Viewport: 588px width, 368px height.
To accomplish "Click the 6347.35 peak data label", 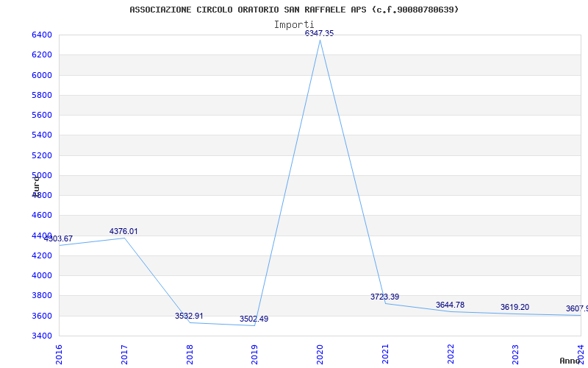I will [319, 33].
